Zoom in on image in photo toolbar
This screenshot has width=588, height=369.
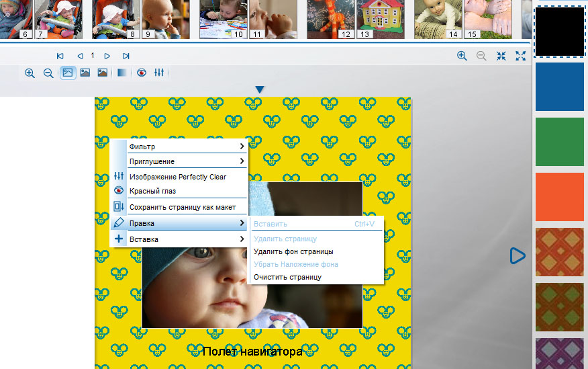30,73
